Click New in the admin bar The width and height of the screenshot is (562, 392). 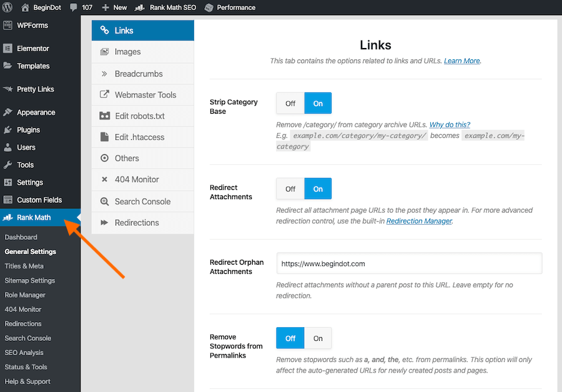pyautogui.click(x=114, y=7)
